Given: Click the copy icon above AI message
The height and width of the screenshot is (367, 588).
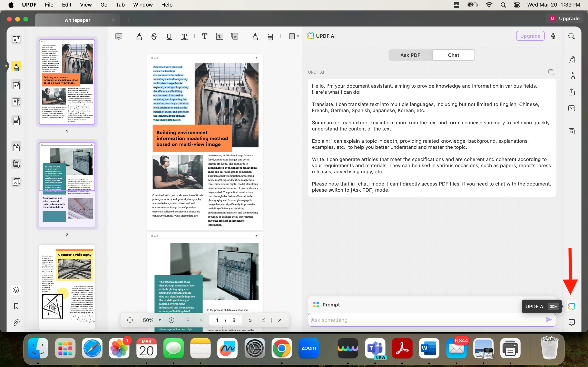Looking at the screenshot, I should (x=551, y=72).
